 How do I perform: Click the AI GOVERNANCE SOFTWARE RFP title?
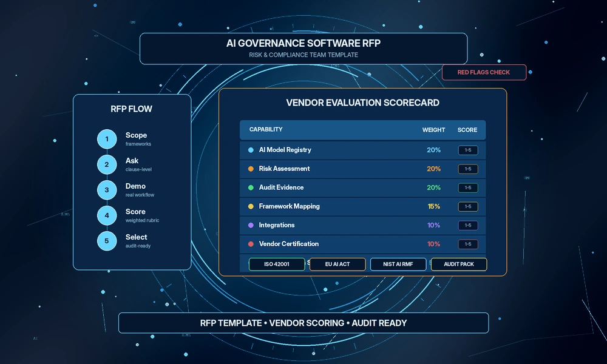pos(303,43)
